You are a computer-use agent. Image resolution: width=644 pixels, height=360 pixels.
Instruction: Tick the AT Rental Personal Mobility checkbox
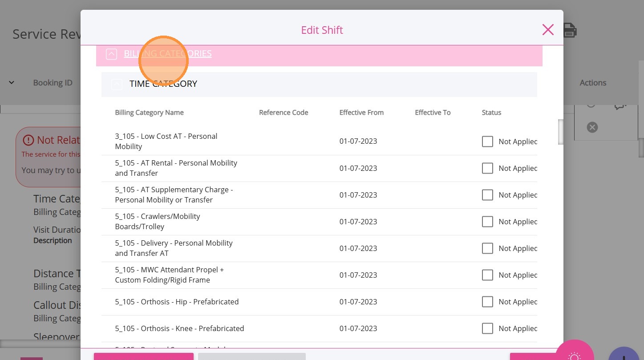(487, 168)
